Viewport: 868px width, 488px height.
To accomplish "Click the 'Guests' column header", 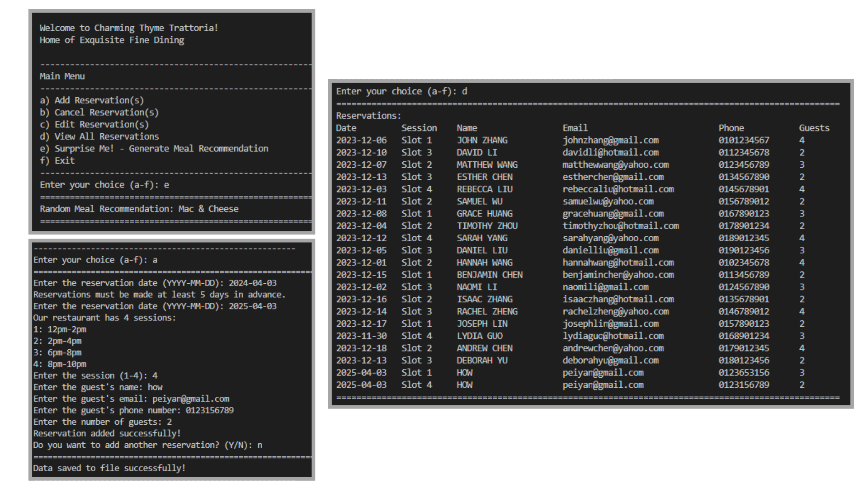I will pyautogui.click(x=814, y=128).
